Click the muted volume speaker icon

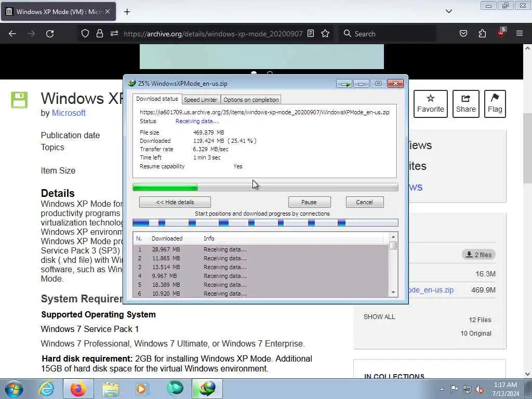480,390
